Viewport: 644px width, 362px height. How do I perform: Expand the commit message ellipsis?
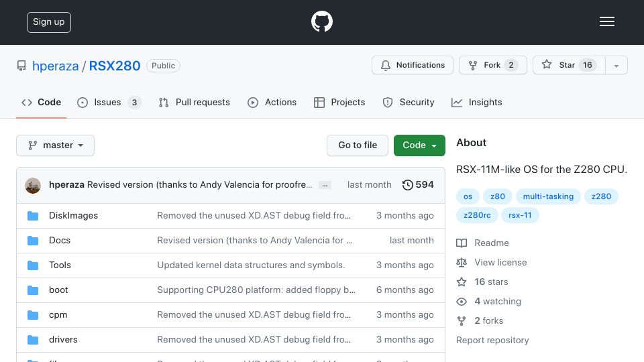point(325,185)
